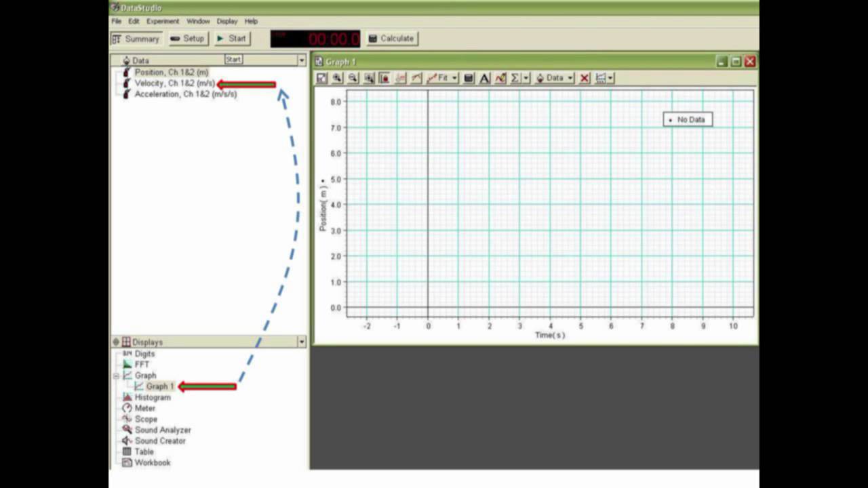Collapse the Graph tree node
The width and height of the screenshot is (868, 488).
click(116, 375)
